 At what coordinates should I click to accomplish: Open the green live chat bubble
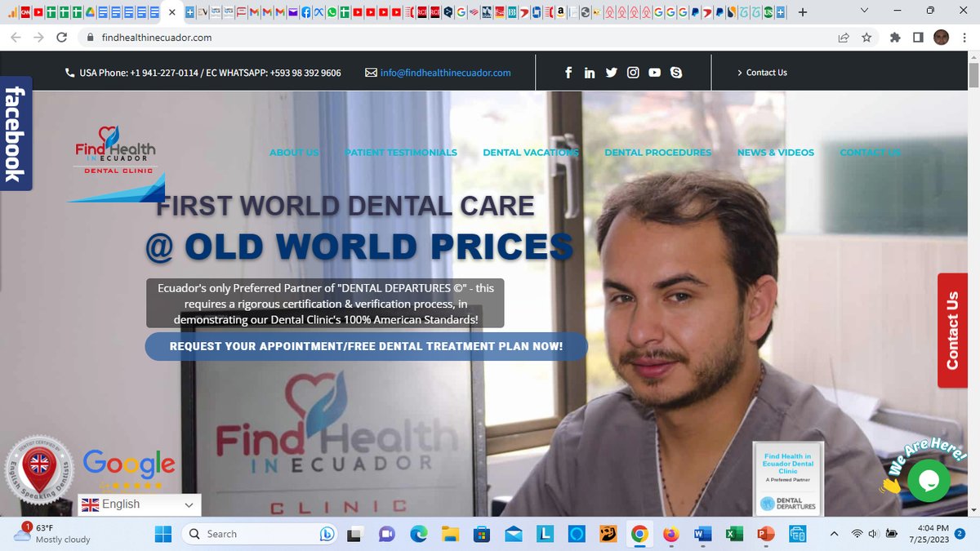929,481
